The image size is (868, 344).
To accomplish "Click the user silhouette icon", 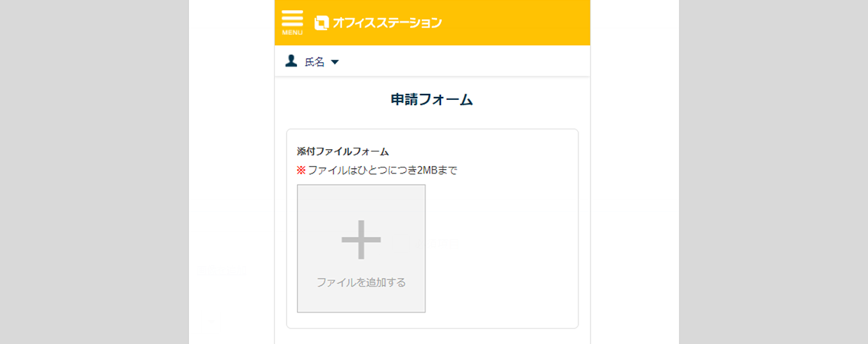I will 291,61.
